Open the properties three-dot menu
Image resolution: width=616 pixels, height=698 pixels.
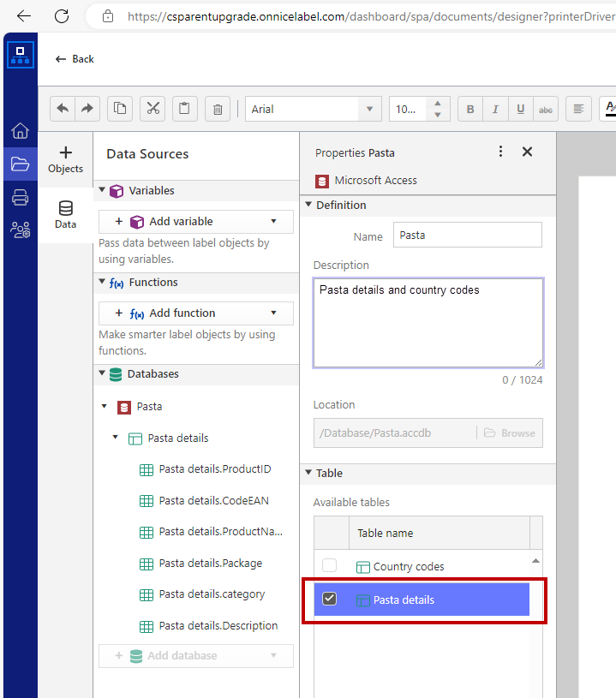[x=501, y=152]
